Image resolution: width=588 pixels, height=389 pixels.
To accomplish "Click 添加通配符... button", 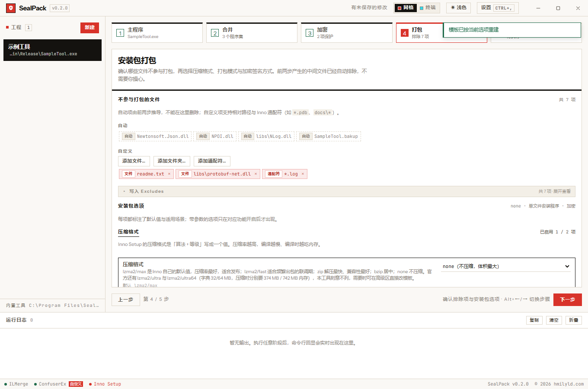I will 212,161.
